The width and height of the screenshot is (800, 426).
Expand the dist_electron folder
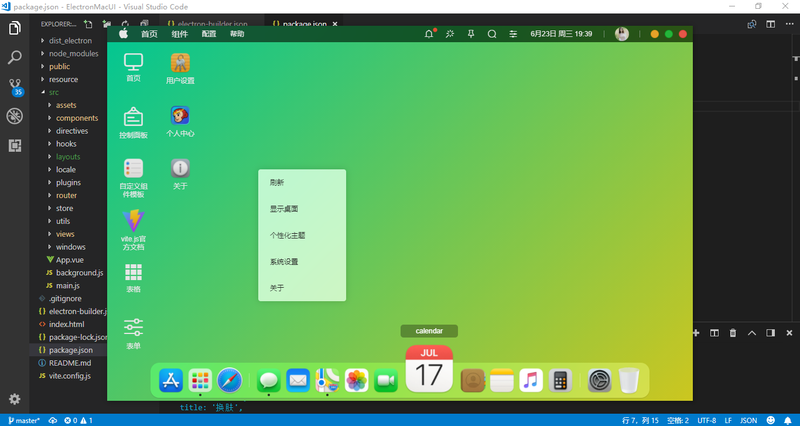(68, 40)
